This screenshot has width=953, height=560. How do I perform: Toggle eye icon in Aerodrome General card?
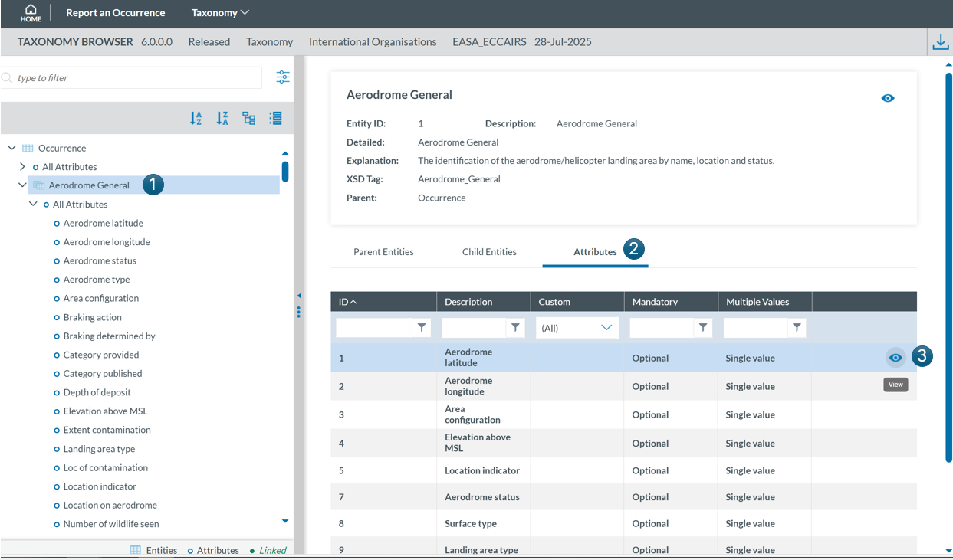pos(888,98)
